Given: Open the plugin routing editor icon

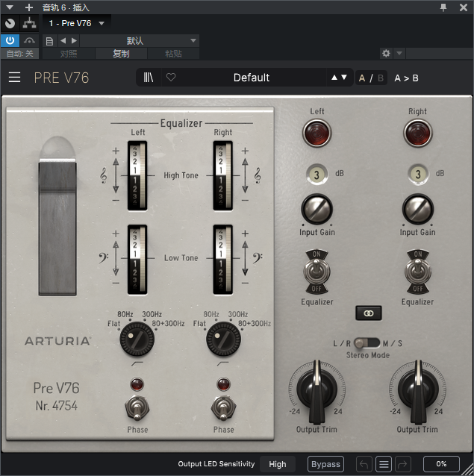Looking at the screenshot, I should click(x=29, y=23).
